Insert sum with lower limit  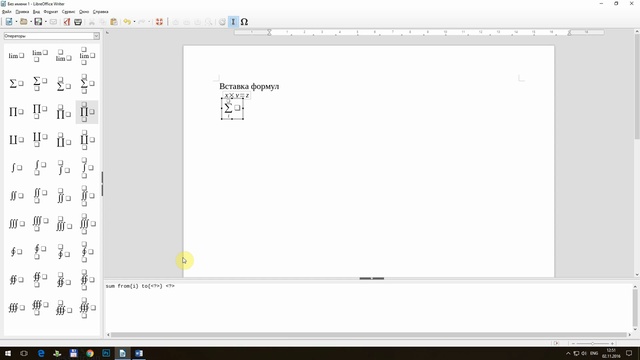click(x=40, y=84)
